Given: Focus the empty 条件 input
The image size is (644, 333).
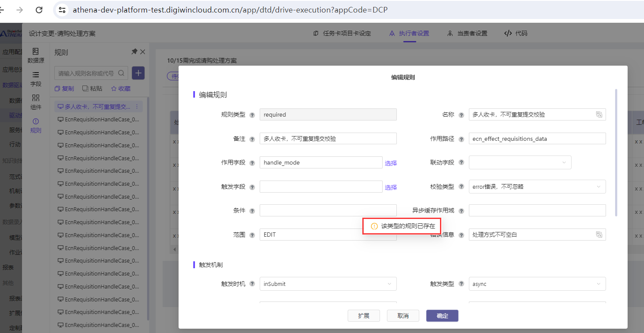Looking at the screenshot, I should pyautogui.click(x=328, y=210).
